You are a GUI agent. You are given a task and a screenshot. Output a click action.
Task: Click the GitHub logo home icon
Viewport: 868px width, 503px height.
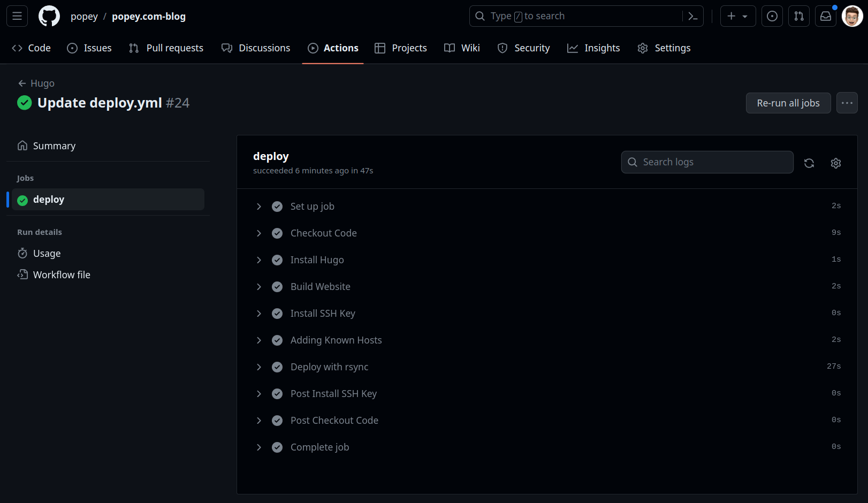[x=49, y=17]
